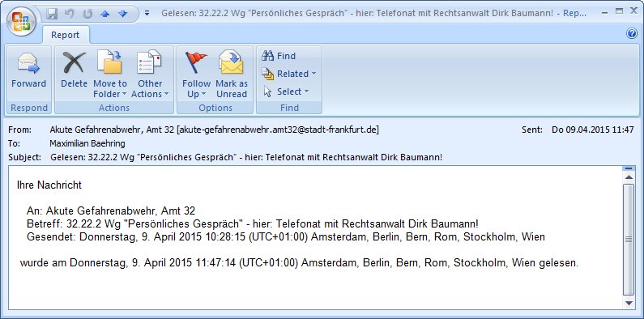Select the Report ribbon tab

[65, 35]
